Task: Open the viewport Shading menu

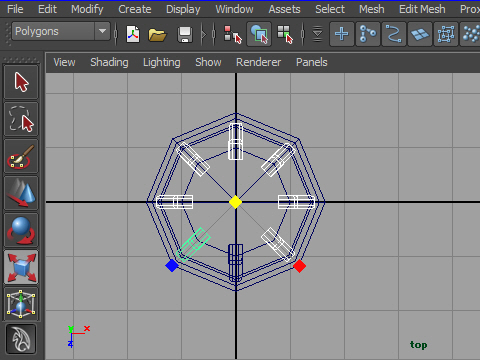Action: click(x=109, y=62)
